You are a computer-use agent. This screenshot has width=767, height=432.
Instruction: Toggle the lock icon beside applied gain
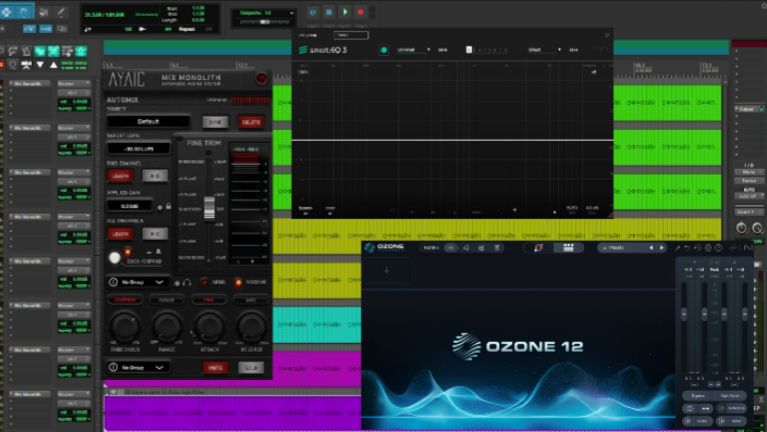(168, 206)
